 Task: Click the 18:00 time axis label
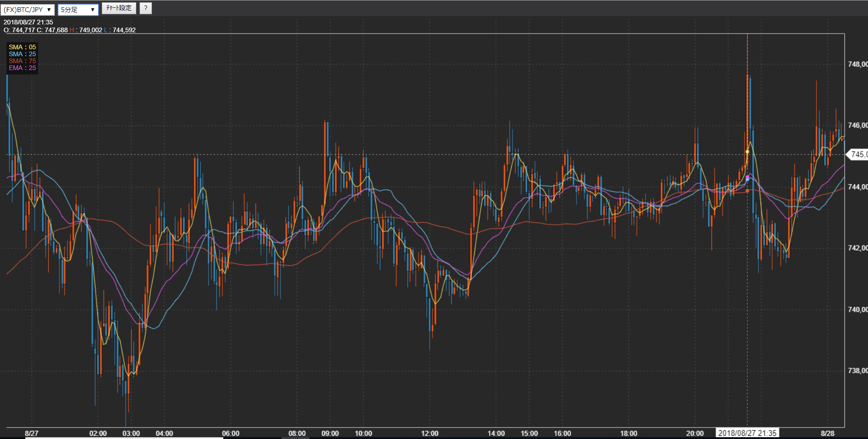[629, 433]
